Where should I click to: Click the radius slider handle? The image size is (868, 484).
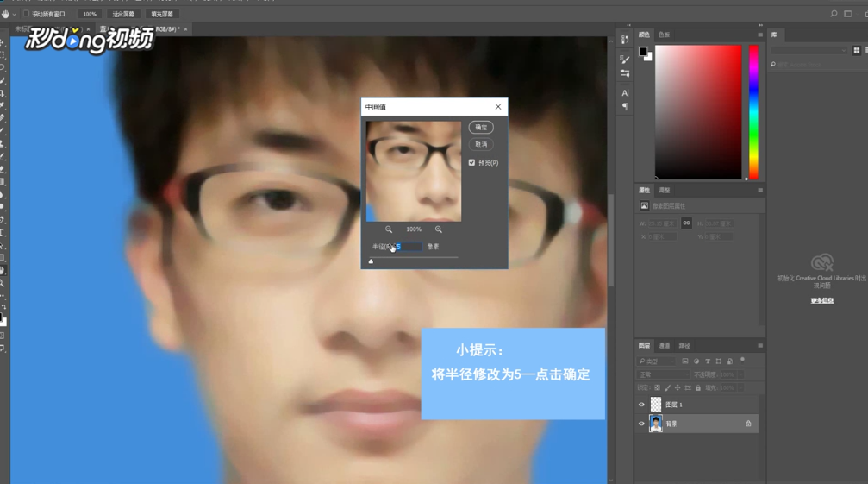pyautogui.click(x=371, y=261)
